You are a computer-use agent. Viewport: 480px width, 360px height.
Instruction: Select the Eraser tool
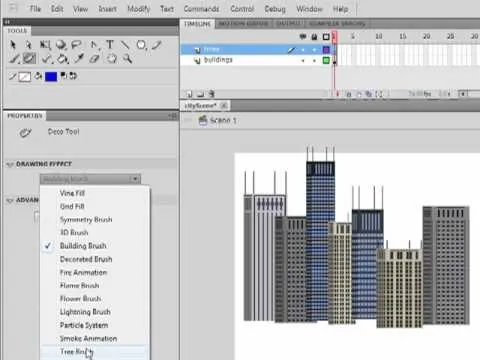[x=94, y=59]
